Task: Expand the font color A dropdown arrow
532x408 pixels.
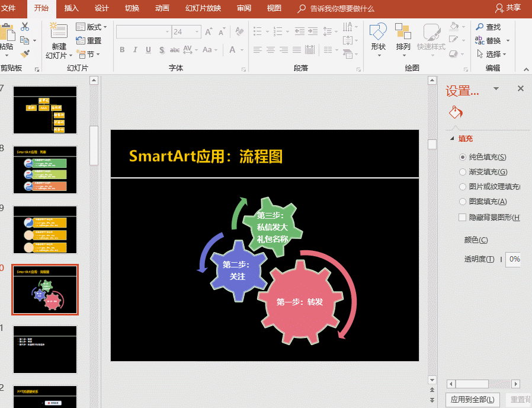Action: (242, 50)
